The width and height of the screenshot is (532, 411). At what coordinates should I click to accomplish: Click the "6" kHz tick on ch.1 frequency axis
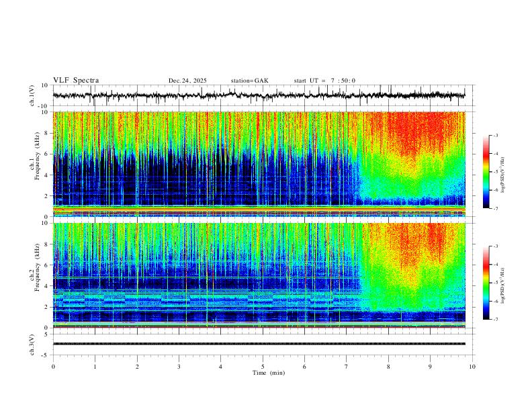pos(46,154)
